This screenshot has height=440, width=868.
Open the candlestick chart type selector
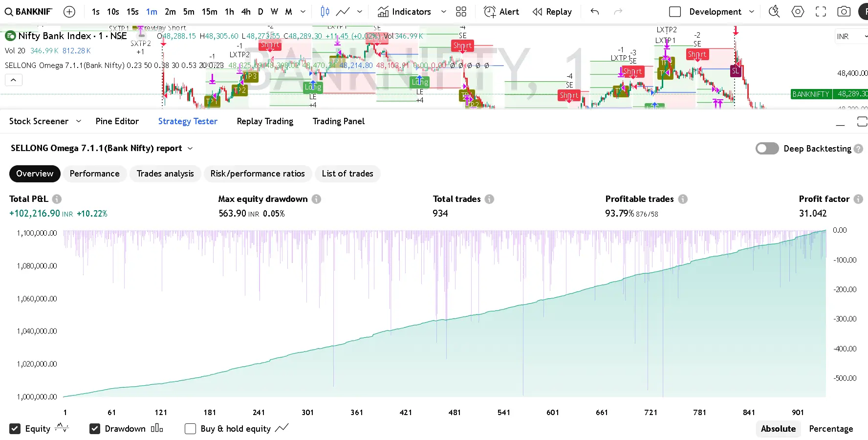coord(325,12)
